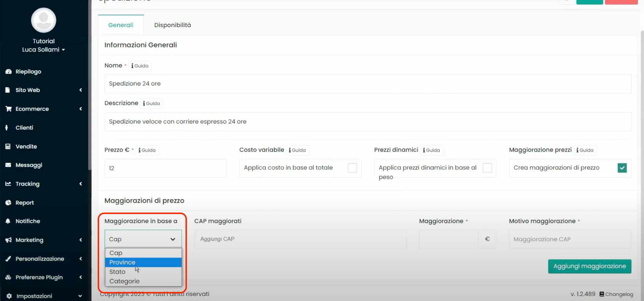Click the Vendite calculator icon
The image size is (644, 301).
point(8,146)
